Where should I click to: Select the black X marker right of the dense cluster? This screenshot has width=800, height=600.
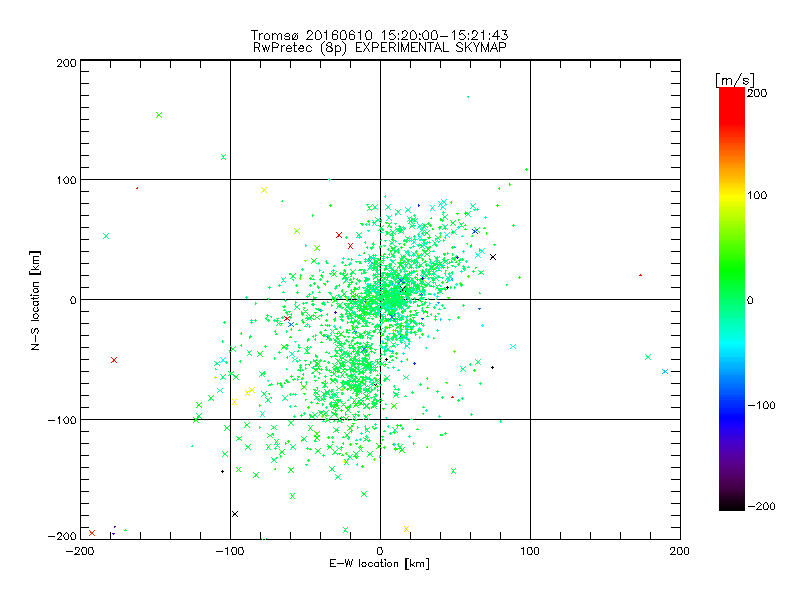[x=493, y=257]
